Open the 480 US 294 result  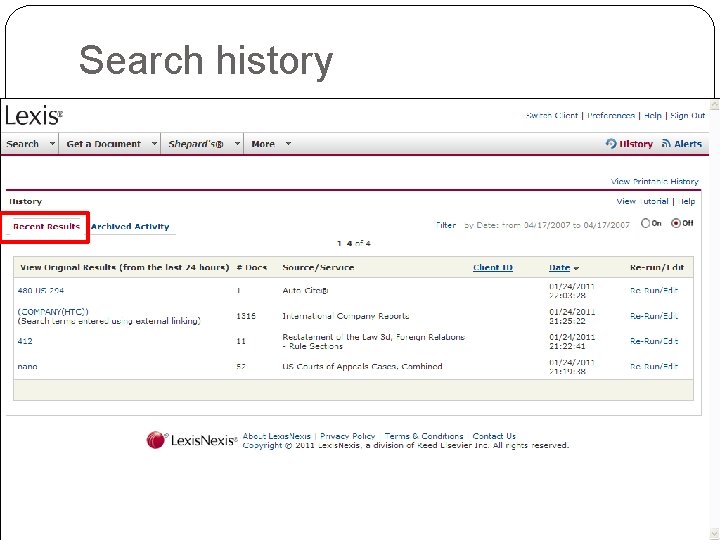click(x=40, y=290)
